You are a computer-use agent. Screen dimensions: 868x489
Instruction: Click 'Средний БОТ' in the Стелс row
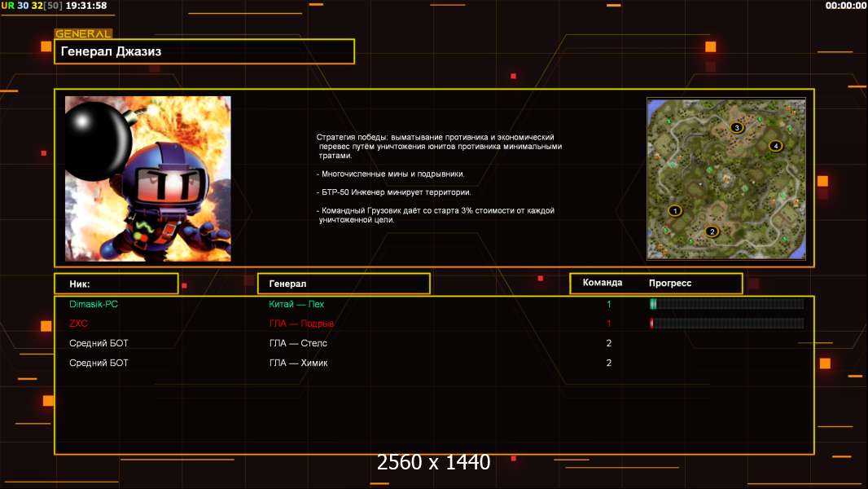point(99,343)
